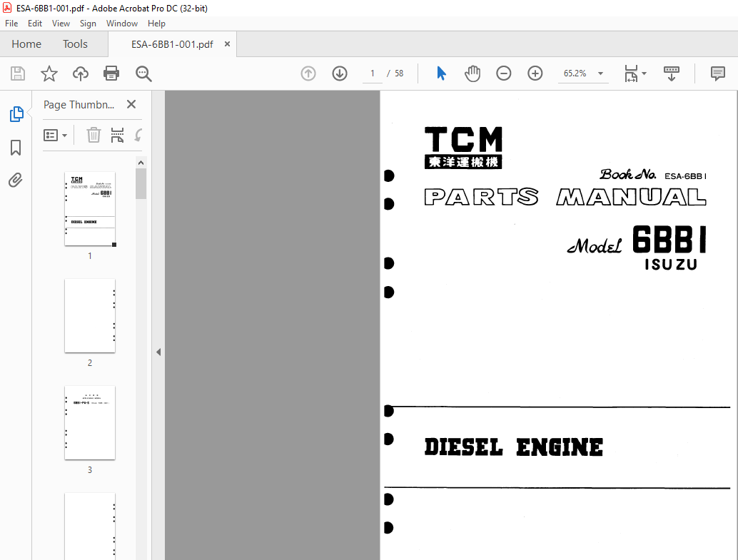The height and width of the screenshot is (560, 738).
Task: Open the Edit menu
Action: pos(35,24)
